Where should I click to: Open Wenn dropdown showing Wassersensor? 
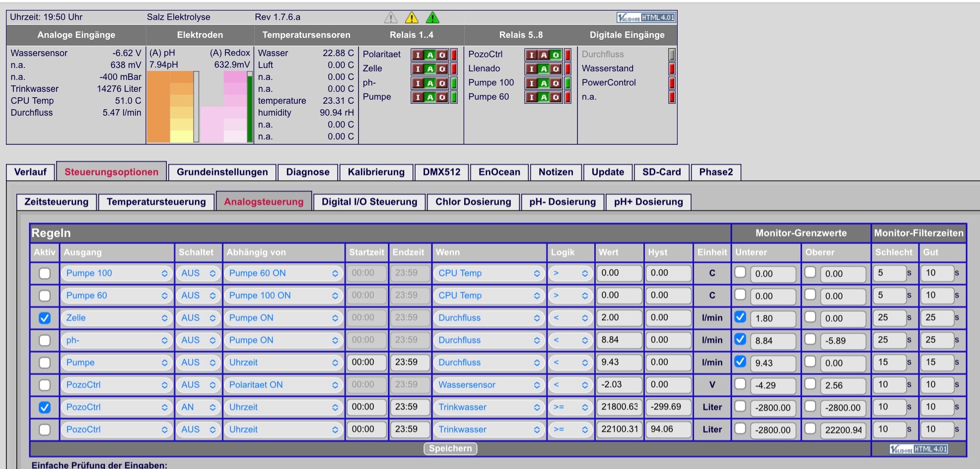pos(489,385)
